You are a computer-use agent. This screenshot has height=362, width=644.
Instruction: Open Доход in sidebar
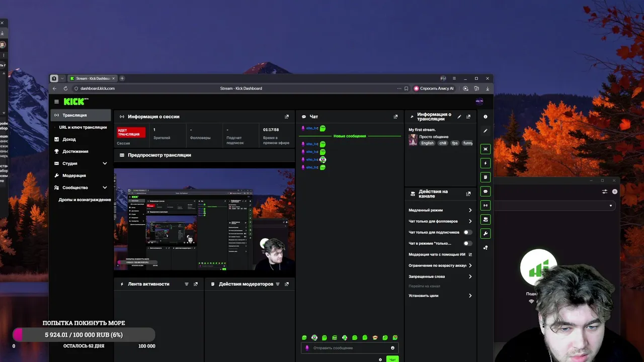(x=80, y=139)
